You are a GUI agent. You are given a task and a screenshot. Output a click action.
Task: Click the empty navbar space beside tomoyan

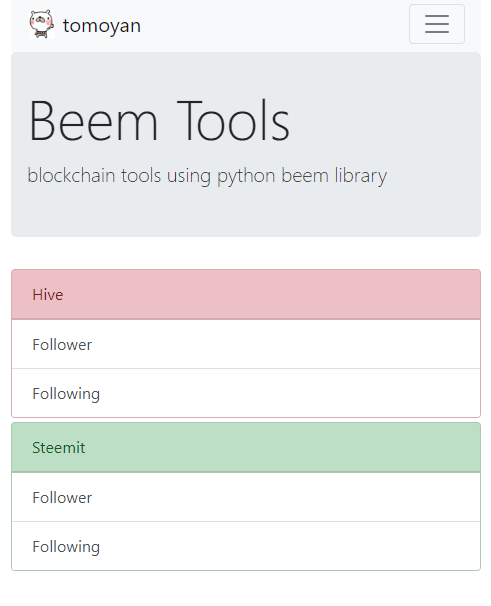[x=274, y=24]
